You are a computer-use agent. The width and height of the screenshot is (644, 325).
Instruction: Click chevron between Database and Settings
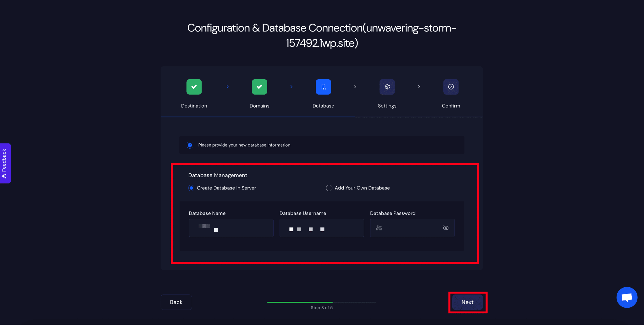[355, 87]
